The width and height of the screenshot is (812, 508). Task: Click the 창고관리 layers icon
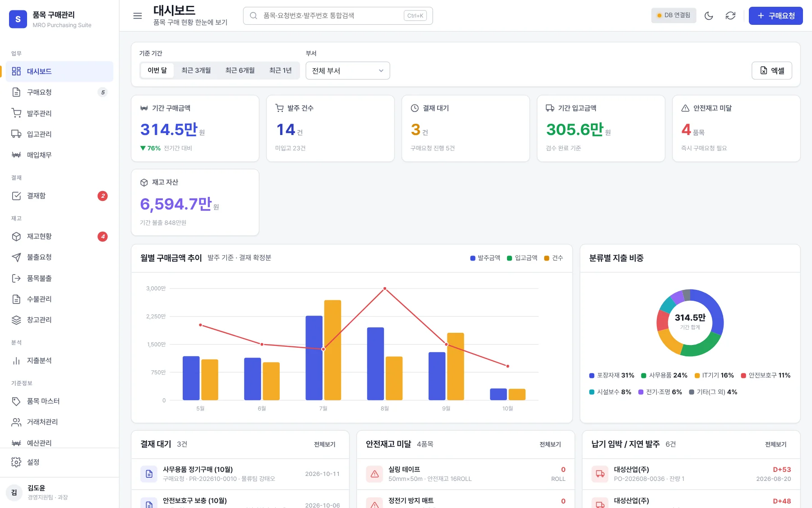(16, 320)
